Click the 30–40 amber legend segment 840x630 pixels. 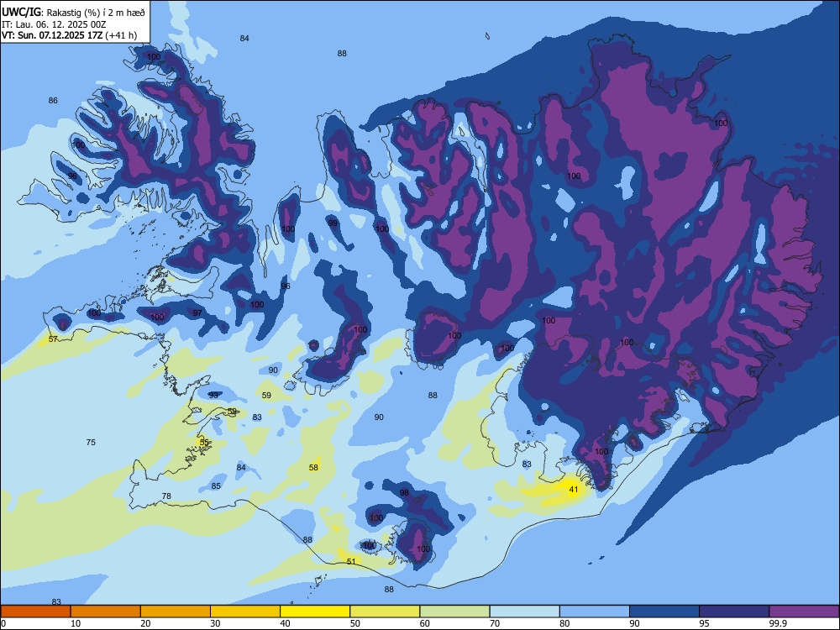tap(245, 612)
